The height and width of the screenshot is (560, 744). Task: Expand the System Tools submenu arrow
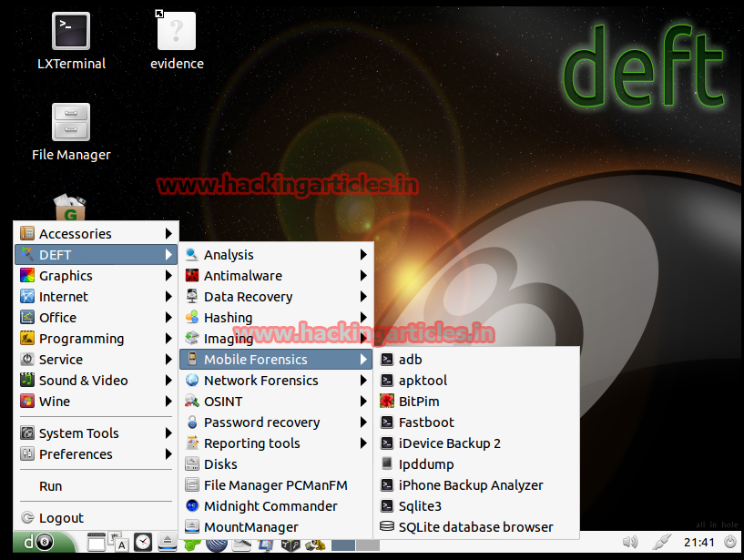coord(168,433)
